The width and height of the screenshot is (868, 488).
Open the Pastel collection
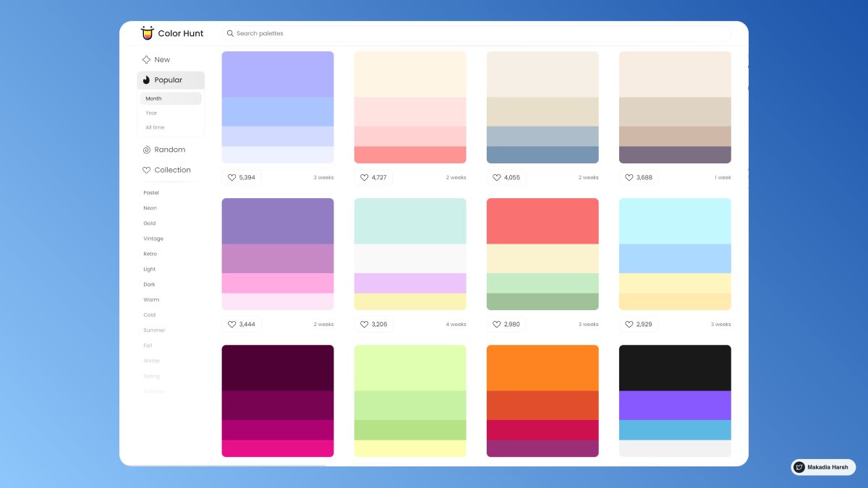tap(151, 192)
